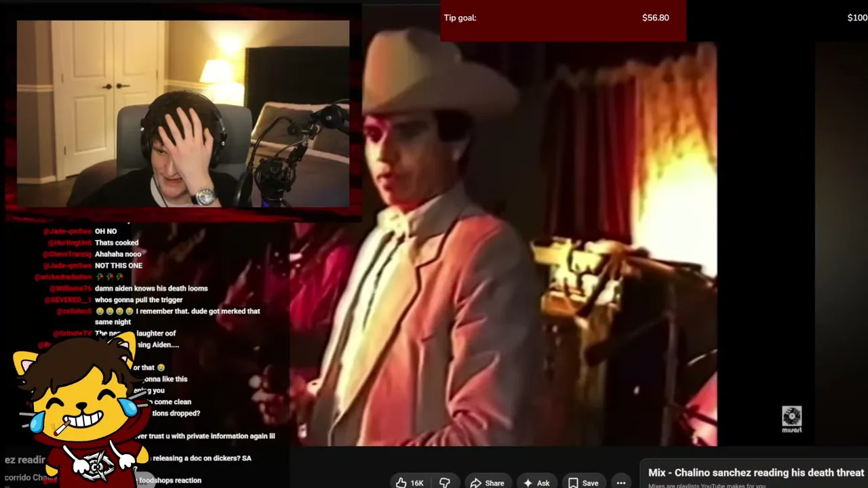The image size is (868, 488).
Task: Dislike the YouTube video
Action: tap(445, 483)
